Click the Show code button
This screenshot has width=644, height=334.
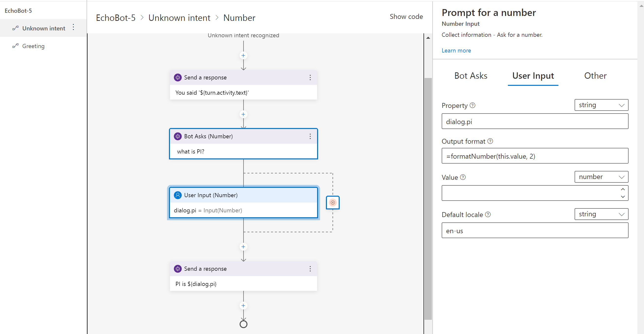point(406,16)
